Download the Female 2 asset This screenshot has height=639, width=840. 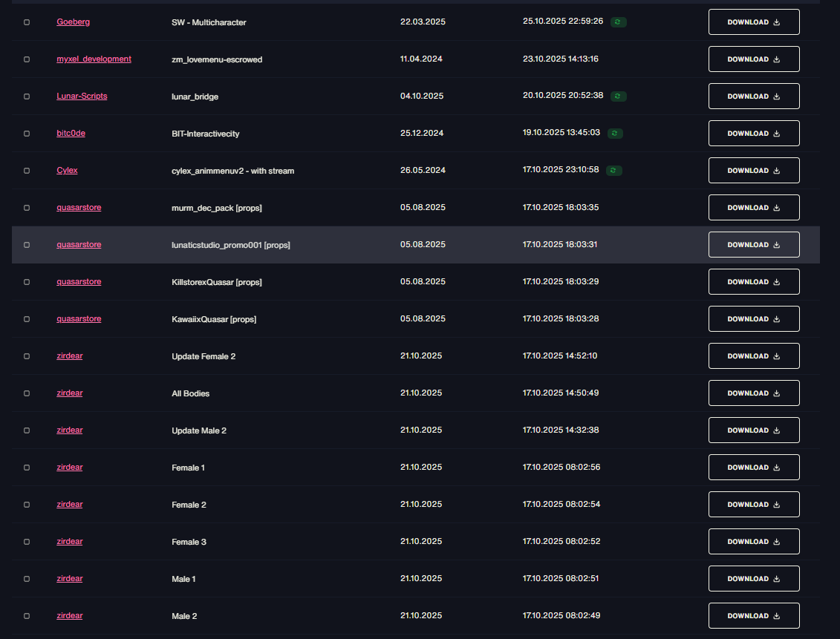pyautogui.click(x=754, y=504)
